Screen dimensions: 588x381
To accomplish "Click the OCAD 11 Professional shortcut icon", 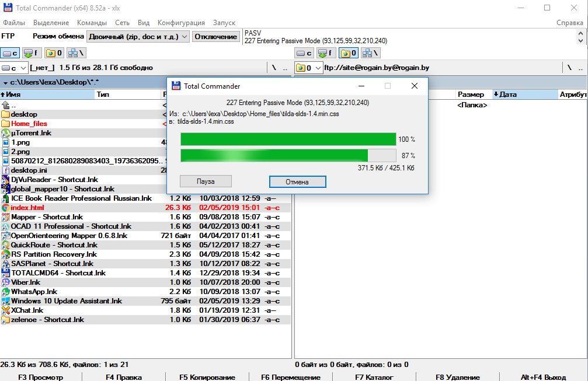I will click(6, 226).
